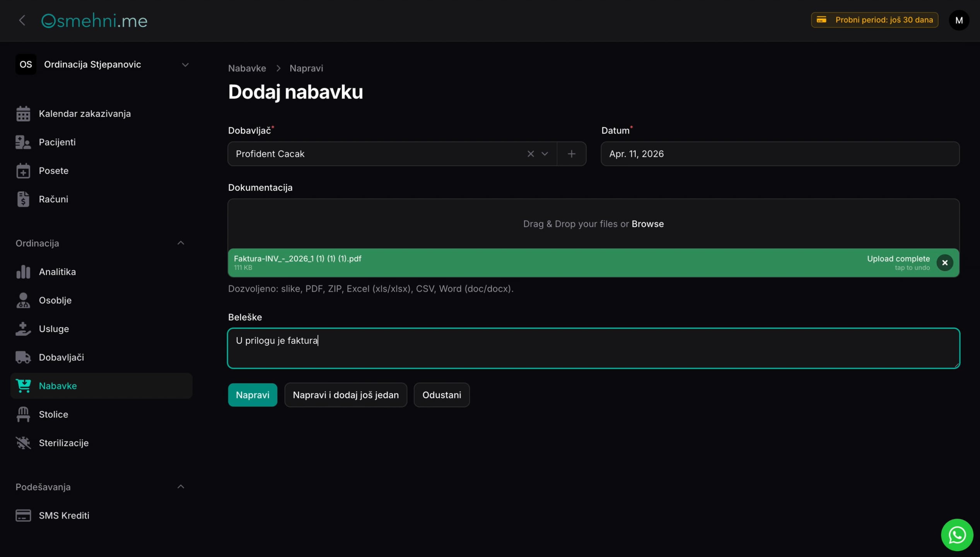Screen dimensions: 980x557
Task: Collapse the Podešavanja sidebar group
Action: point(181,487)
